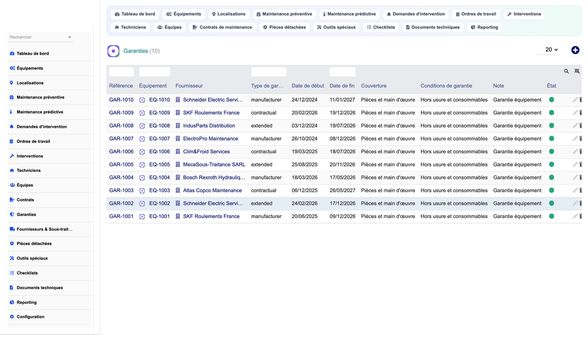This screenshot has width=588, height=364.
Task: Click the end date 26/05/2027
Action: pyautogui.click(x=343, y=191)
